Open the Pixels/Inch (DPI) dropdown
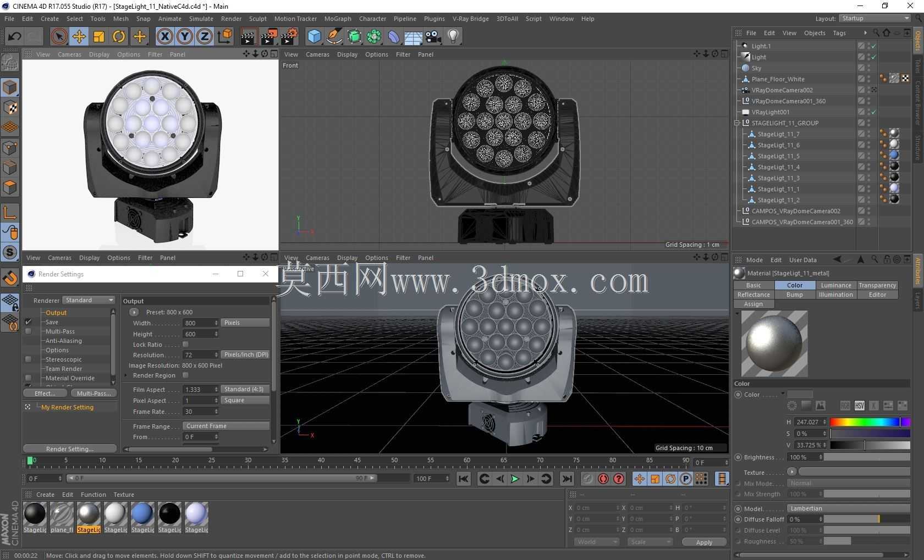 point(245,354)
